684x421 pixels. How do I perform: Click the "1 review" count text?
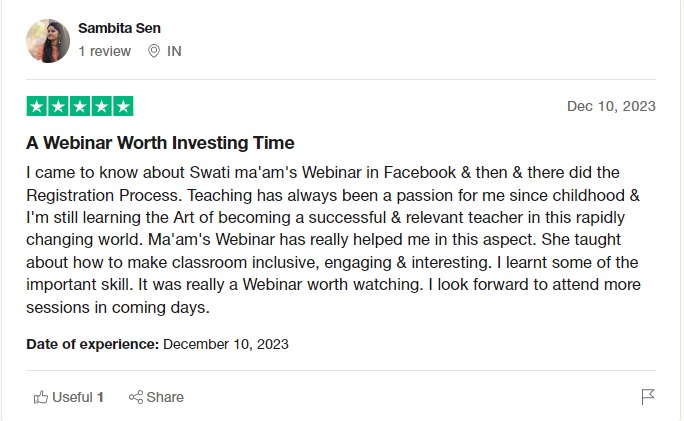(x=104, y=51)
